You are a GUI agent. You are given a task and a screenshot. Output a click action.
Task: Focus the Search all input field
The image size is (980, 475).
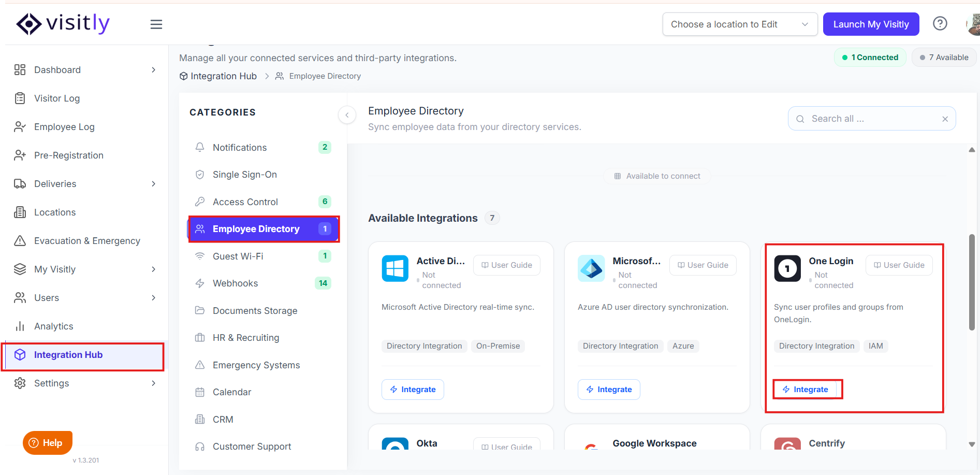[871, 119]
